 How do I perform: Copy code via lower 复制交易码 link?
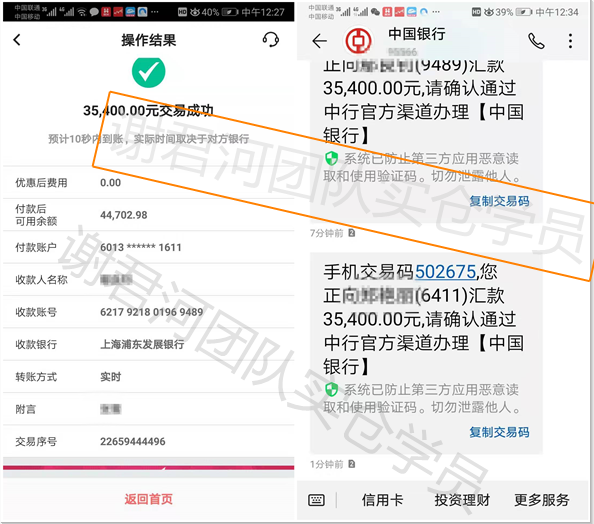[499, 432]
